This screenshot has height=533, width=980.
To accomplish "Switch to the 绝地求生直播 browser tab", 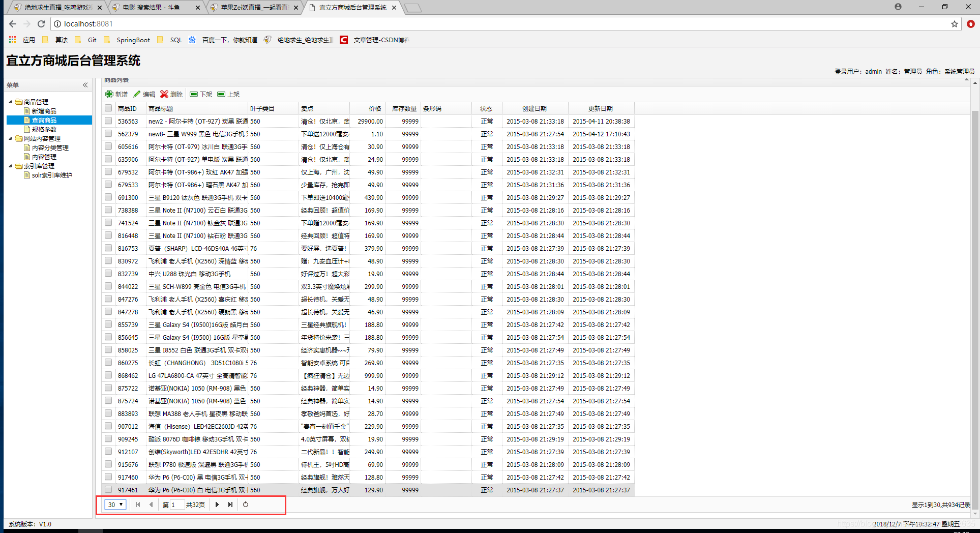I will 57,8.
